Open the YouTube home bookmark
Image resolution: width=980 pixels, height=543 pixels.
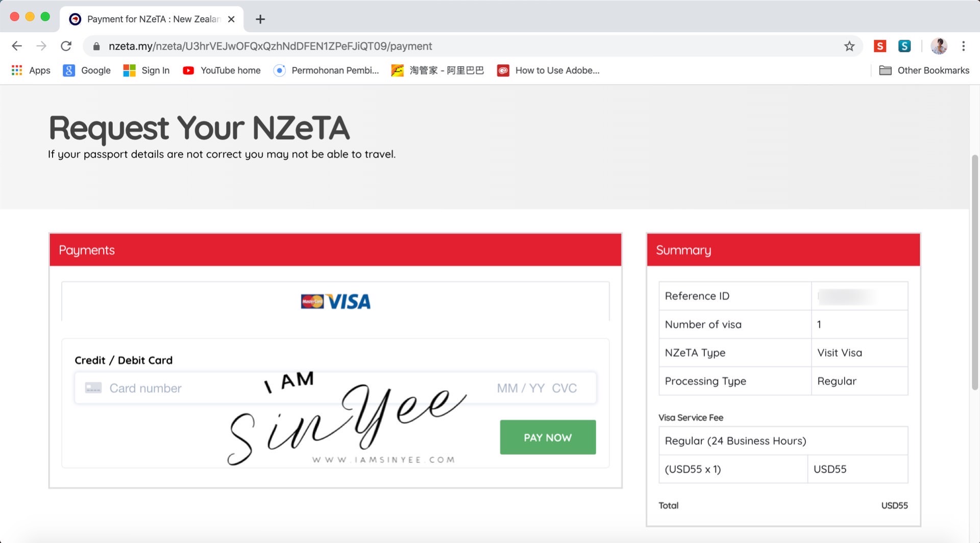222,70
